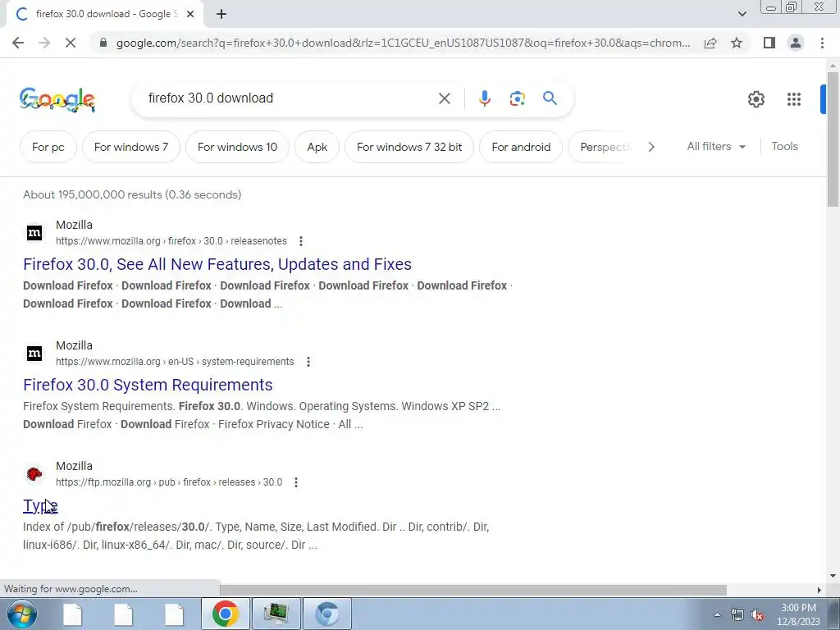Search by image with Google Lens
This screenshot has width=840, height=630.
[x=517, y=98]
